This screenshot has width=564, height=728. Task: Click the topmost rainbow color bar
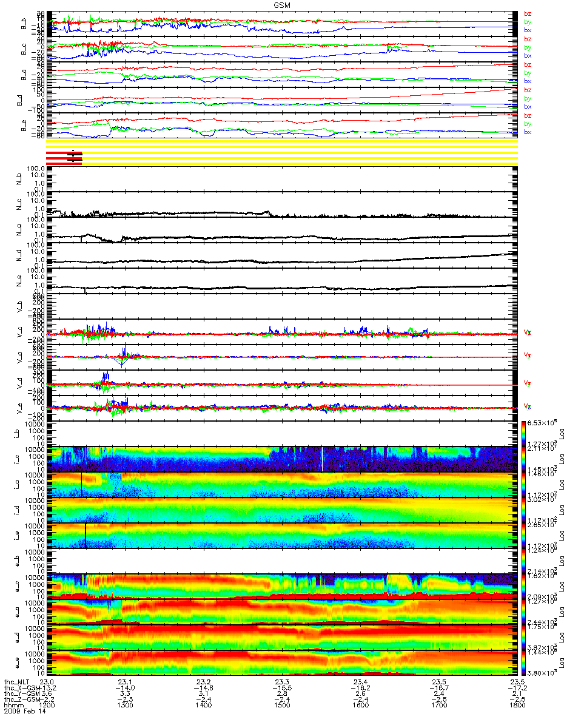coord(524,433)
